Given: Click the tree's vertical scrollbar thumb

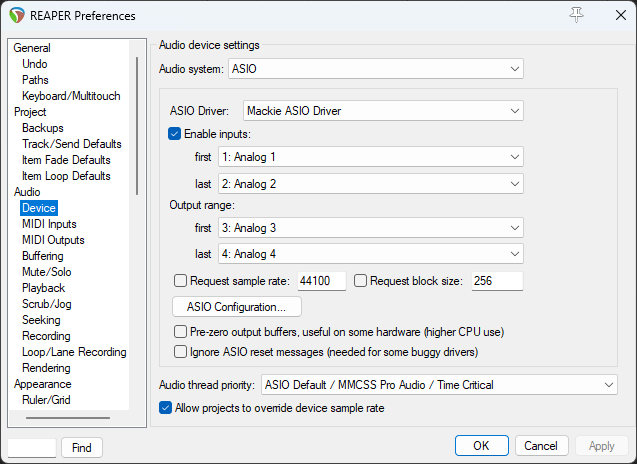Looking at the screenshot, I should 137,126.
